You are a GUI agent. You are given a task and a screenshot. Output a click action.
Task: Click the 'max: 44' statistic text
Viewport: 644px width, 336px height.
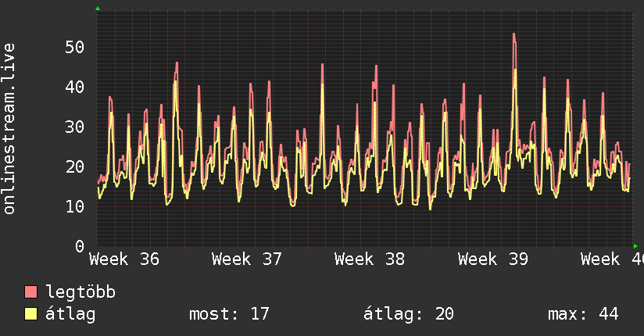583,314
